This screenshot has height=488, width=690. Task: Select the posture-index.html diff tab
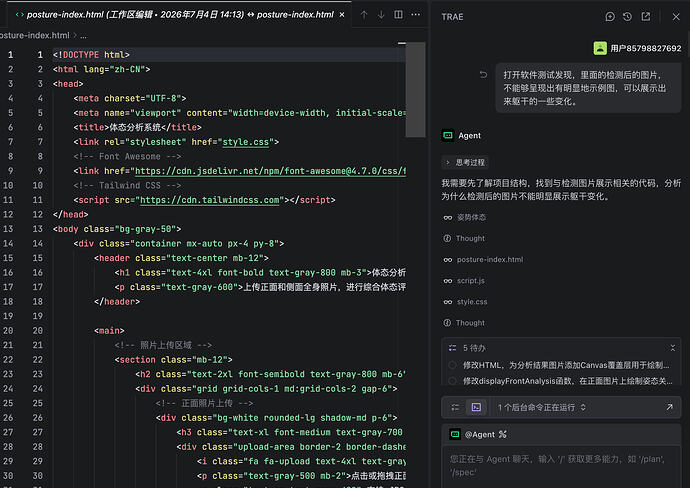180,15
